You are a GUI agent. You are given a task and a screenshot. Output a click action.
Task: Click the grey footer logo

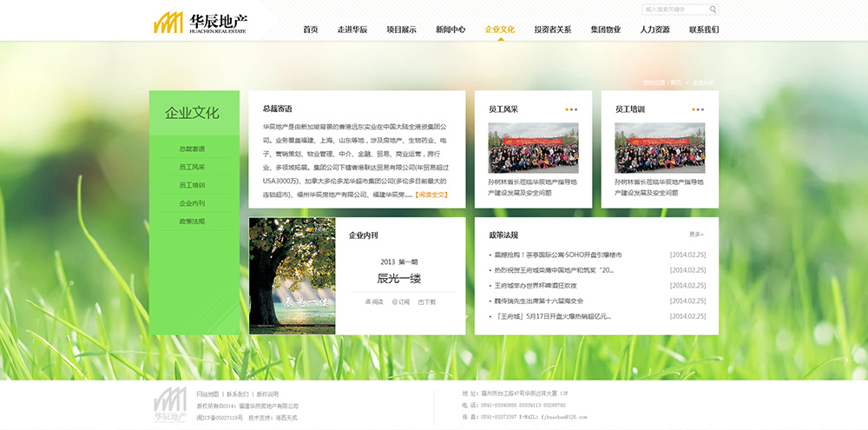pos(170,405)
